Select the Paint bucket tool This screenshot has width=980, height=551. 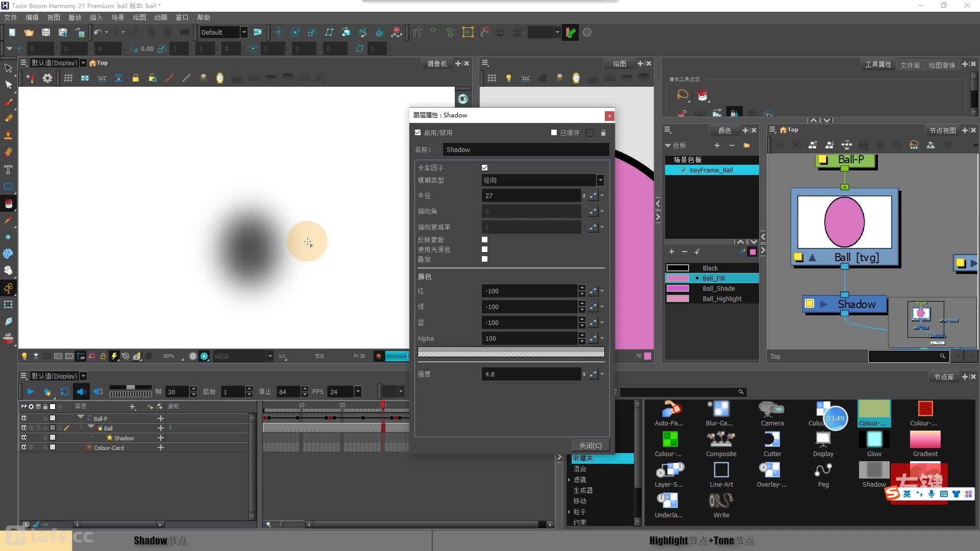(x=8, y=204)
